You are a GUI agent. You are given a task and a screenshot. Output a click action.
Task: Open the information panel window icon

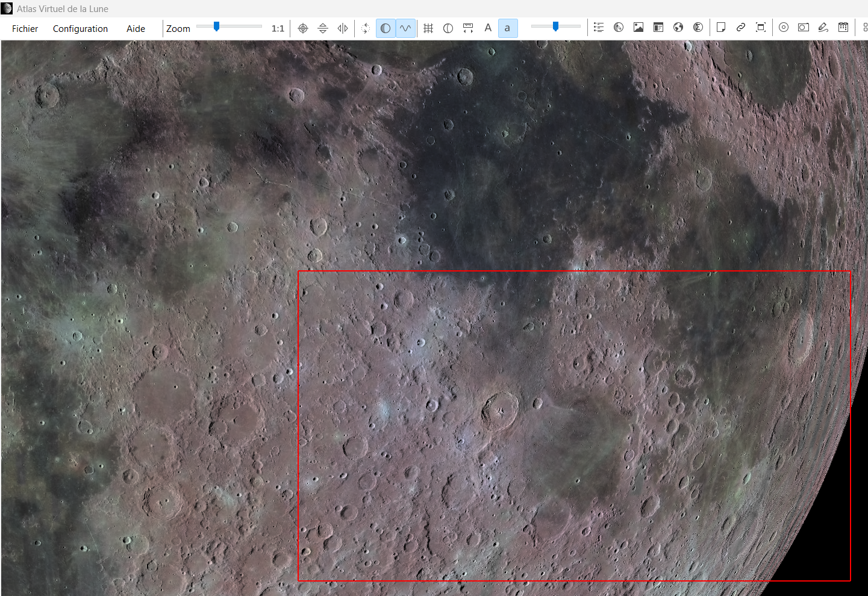pos(658,28)
